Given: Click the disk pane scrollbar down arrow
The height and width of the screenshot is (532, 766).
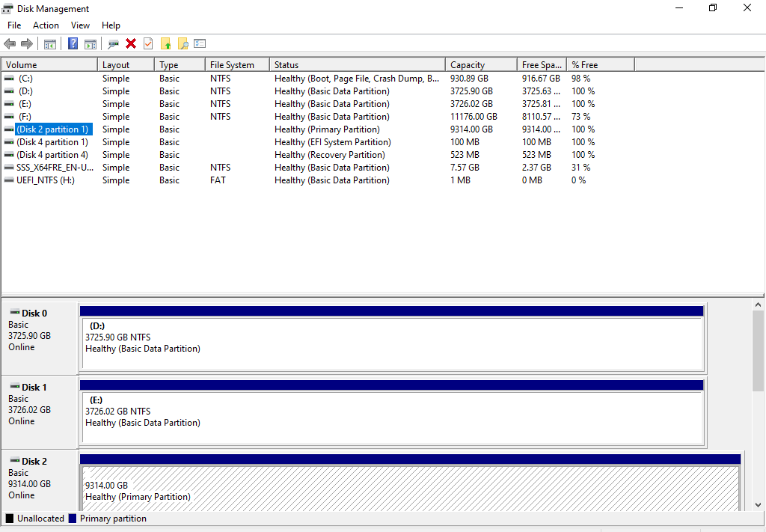Looking at the screenshot, I should 758,505.
